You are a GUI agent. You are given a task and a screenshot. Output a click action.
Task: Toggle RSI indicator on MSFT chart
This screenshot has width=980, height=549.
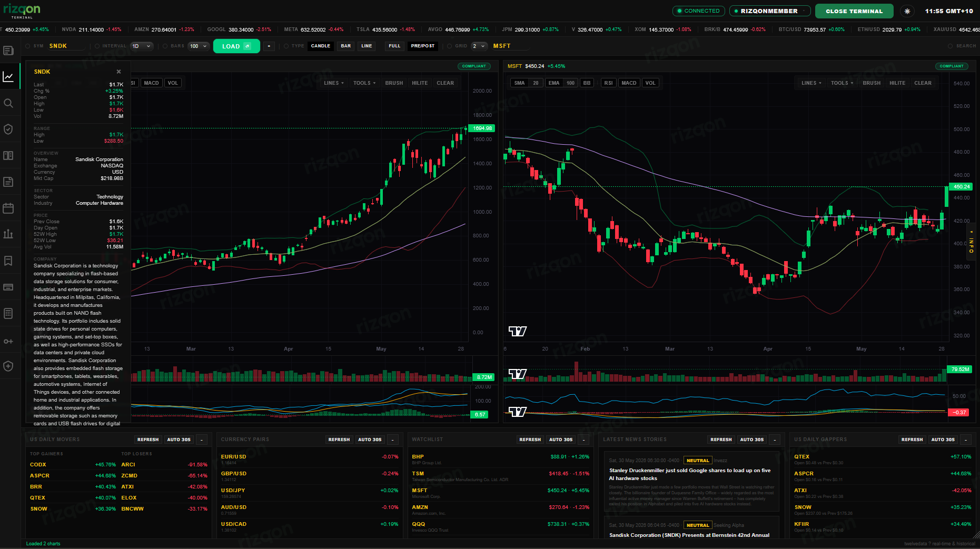[608, 83]
